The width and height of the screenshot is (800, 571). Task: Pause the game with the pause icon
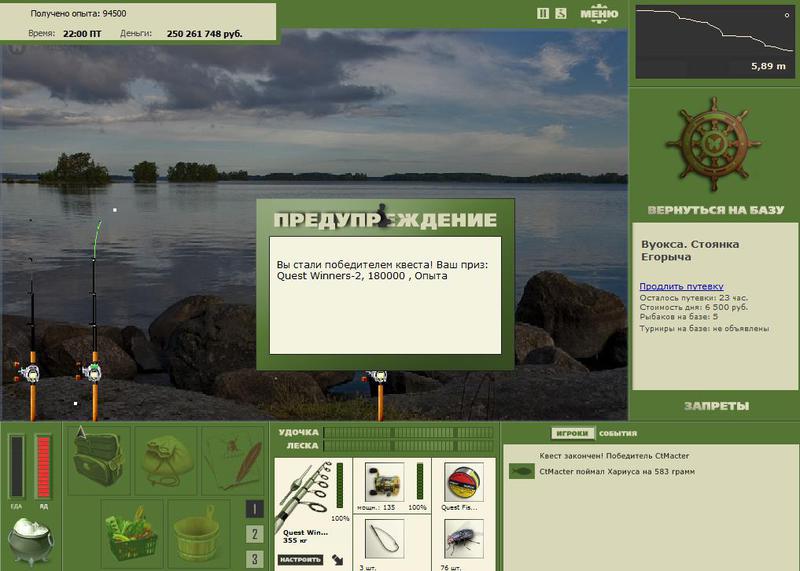point(543,14)
